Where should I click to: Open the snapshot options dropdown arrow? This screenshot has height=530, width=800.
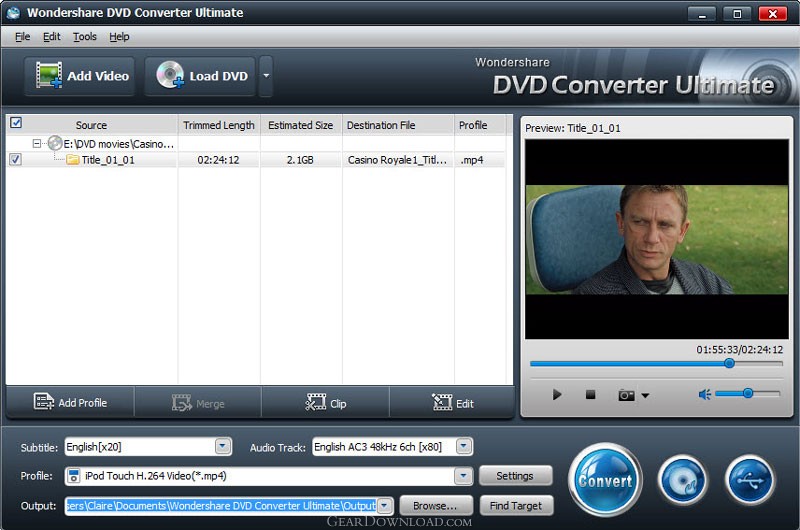coord(645,395)
